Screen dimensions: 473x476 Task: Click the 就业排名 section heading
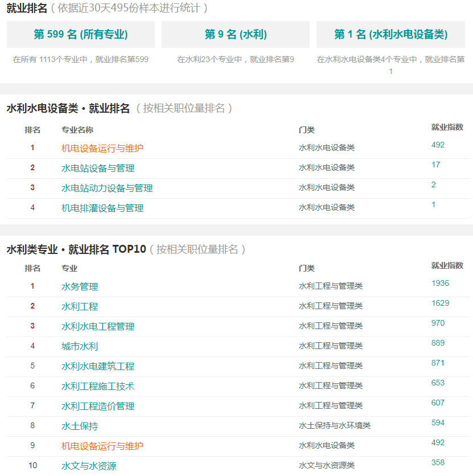[x=27, y=8]
